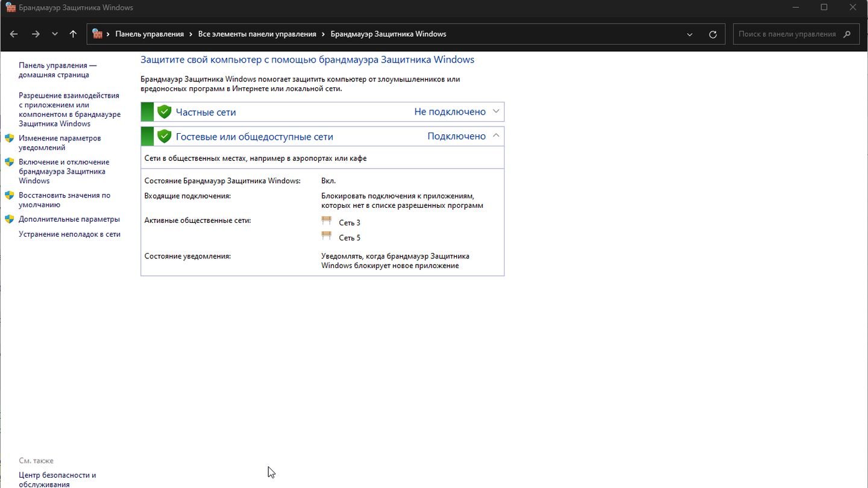
Task: Click the 'Не подключено' status
Action: 450,112
